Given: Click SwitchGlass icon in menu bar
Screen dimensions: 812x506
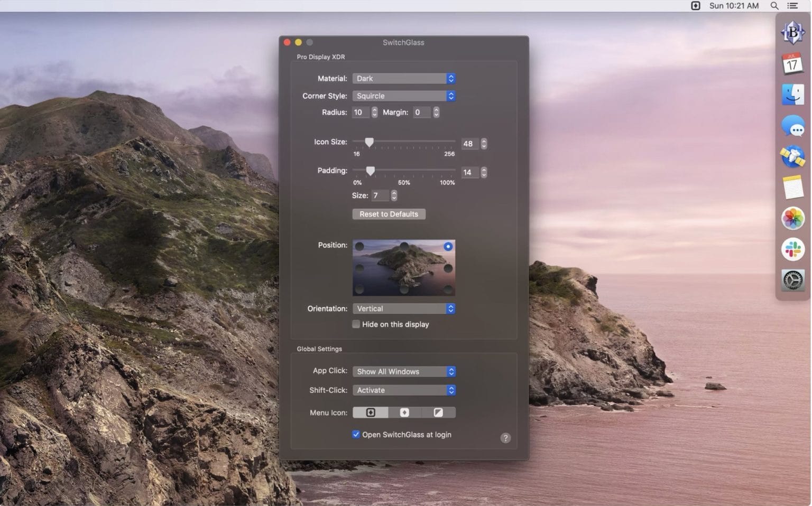Looking at the screenshot, I should [x=696, y=6].
